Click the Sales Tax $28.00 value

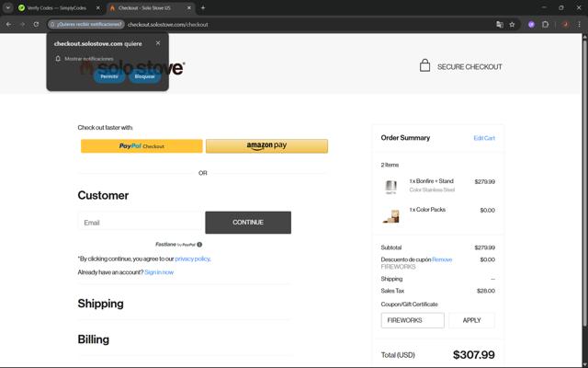[x=486, y=291]
